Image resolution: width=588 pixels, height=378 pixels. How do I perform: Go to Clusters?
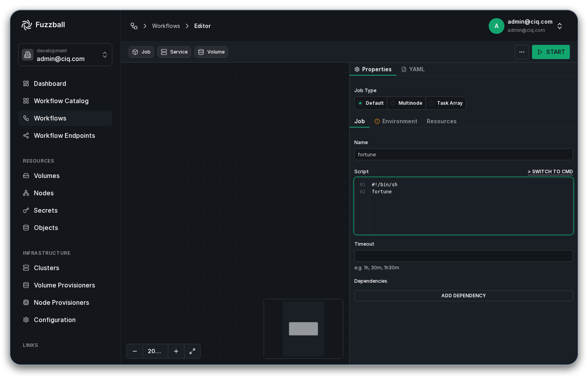[65, 268]
